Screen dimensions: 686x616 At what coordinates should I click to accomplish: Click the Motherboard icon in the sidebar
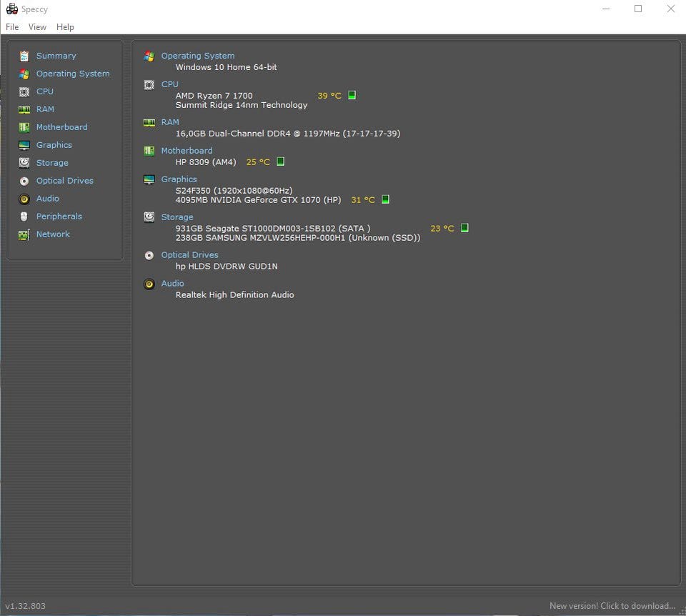pyautogui.click(x=24, y=127)
